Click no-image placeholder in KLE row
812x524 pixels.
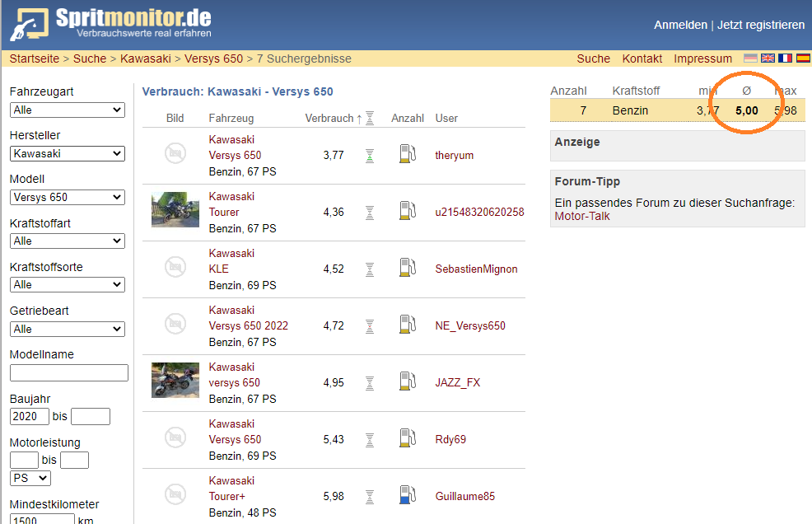click(175, 267)
